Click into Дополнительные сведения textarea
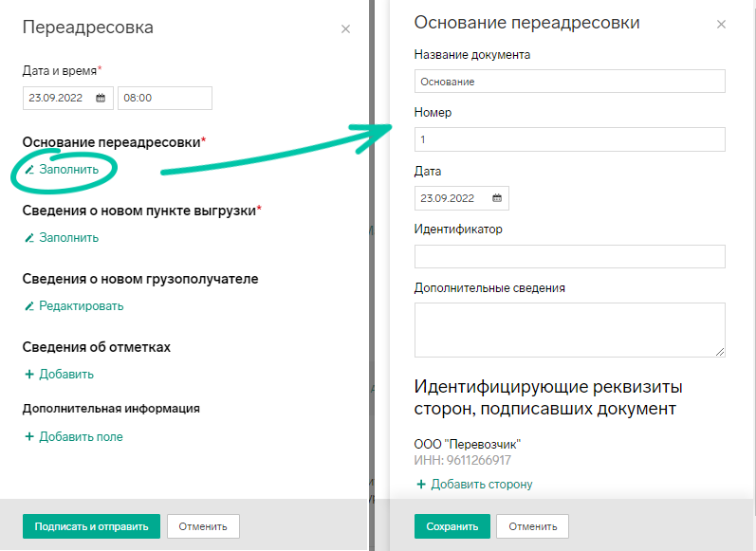This screenshot has width=756, height=551. point(569,330)
